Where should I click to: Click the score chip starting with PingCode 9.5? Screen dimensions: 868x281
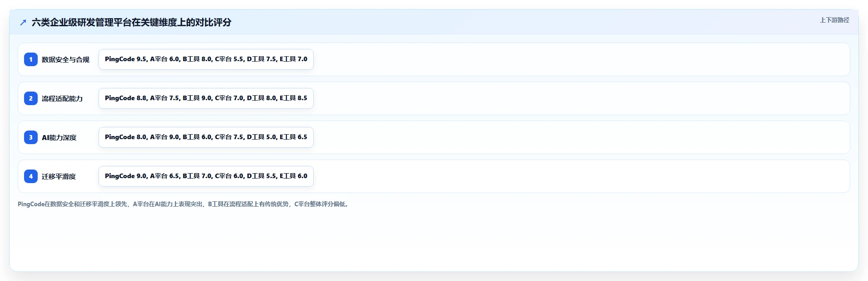click(206, 59)
